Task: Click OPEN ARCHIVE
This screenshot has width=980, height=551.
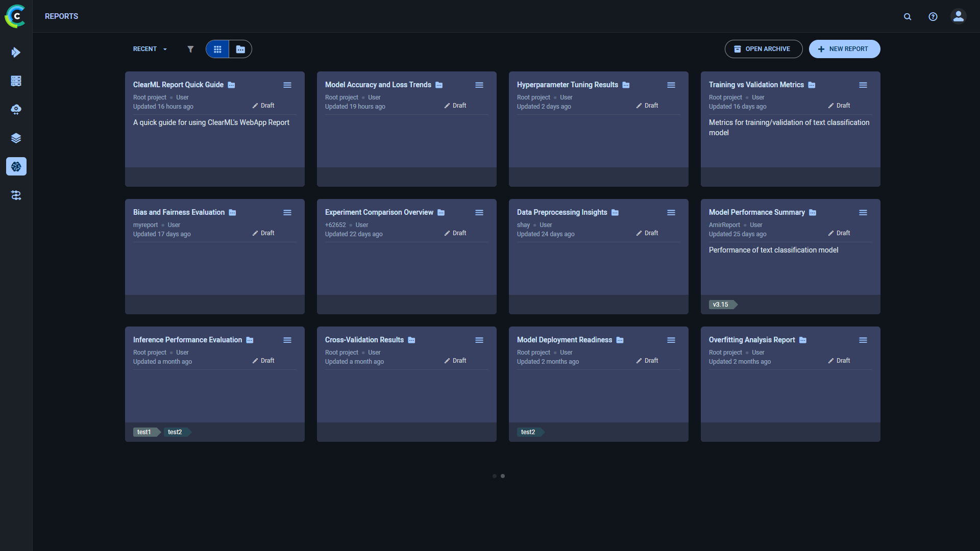Action: (x=763, y=49)
